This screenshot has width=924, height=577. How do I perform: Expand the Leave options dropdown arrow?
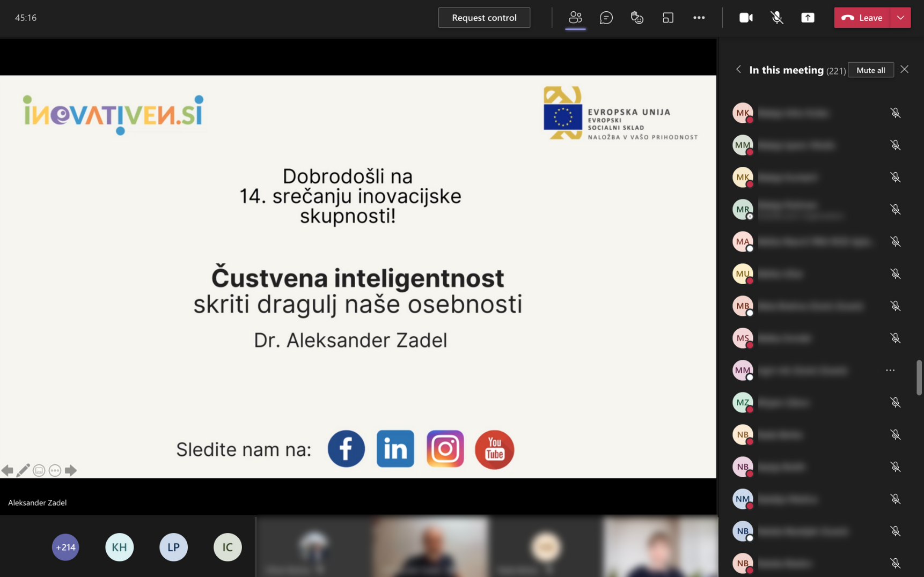[900, 18]
